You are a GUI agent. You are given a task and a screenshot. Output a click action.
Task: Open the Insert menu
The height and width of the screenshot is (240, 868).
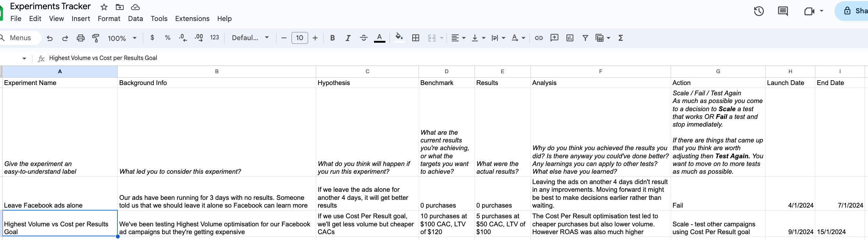pos(81,18)
